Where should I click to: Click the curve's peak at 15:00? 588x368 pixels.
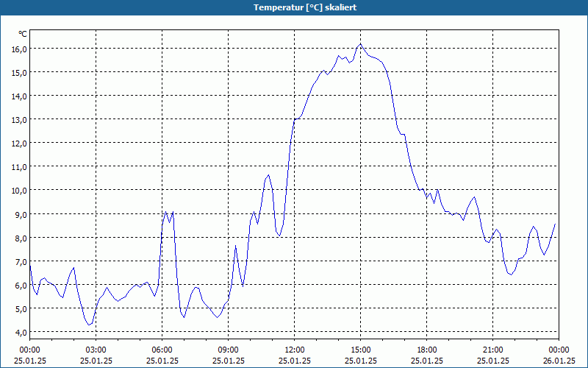pyautogui.click(x=360, y=44)
